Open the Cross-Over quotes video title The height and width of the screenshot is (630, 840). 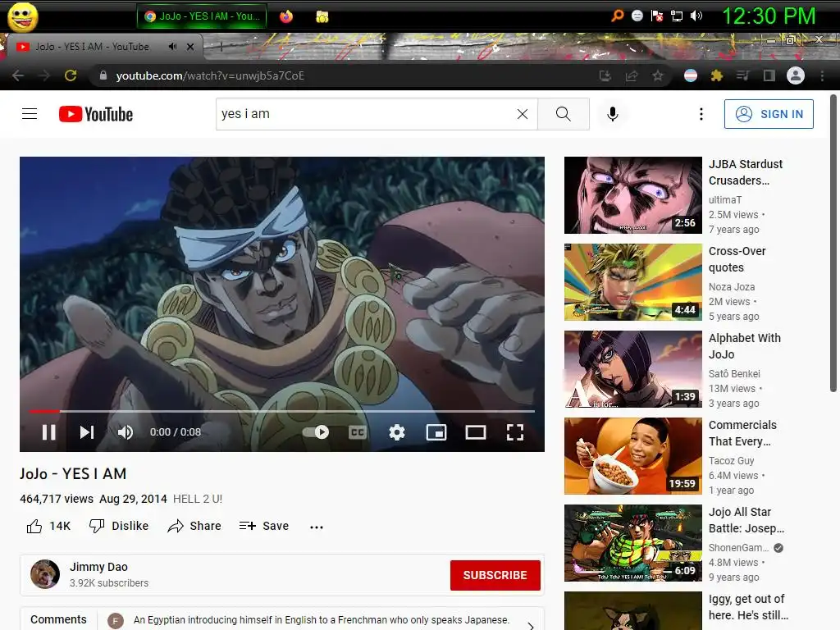737,259
